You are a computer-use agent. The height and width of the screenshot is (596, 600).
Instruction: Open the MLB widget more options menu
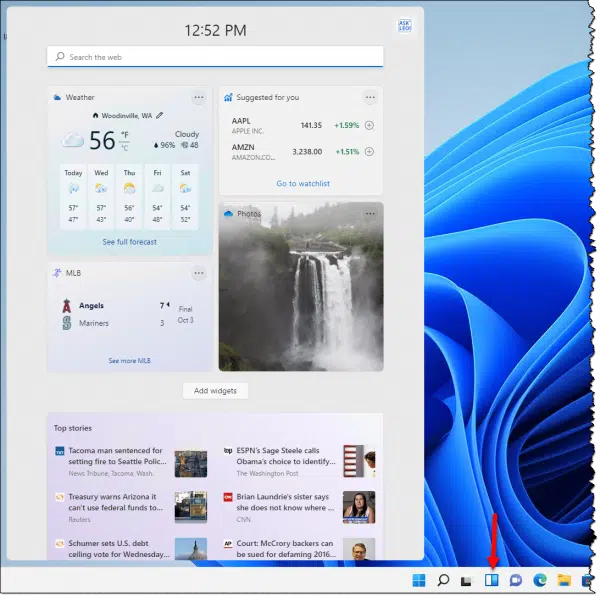[199, 274]
